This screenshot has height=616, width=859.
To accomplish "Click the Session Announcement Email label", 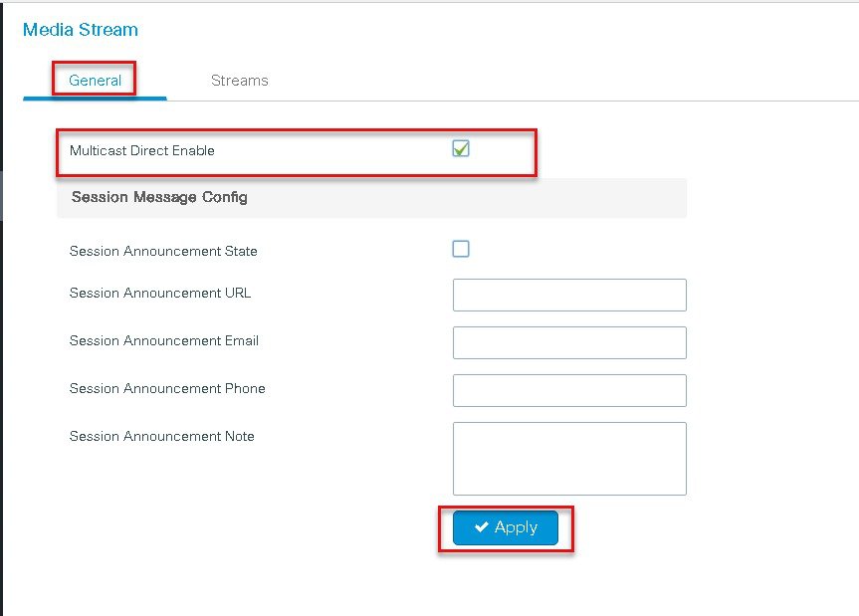I will pos(164,340).
